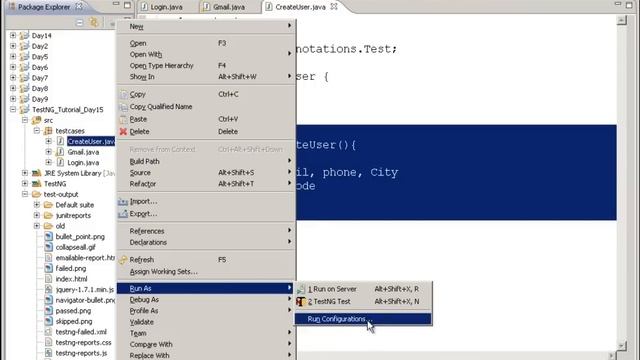Image resolution: width=640 pixels, height=360 pixels.
Task: Choose Run Configurations in the submenu
Action: 363,319
